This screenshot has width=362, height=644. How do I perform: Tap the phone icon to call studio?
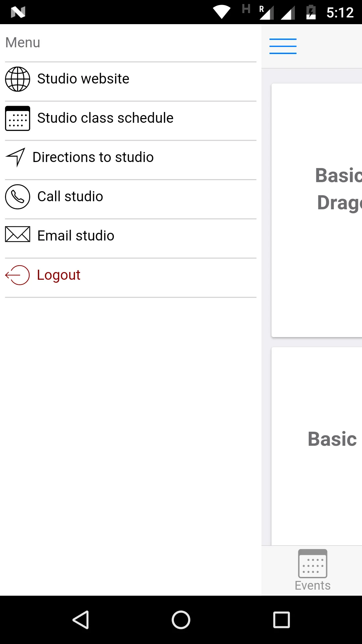17,197
